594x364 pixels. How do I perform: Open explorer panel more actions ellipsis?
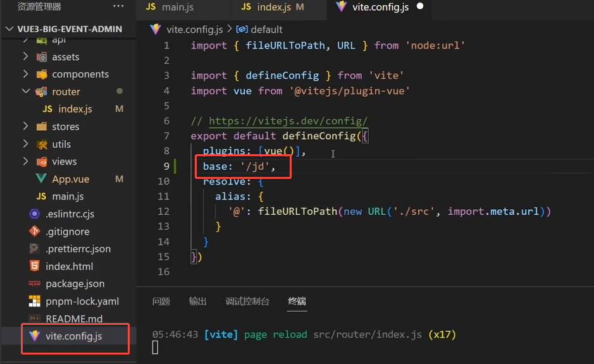[118, 6]
